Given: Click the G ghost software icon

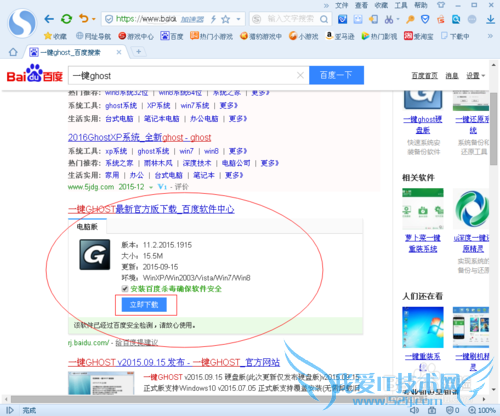Looking at the screenshot, I should tap(95, 254).
